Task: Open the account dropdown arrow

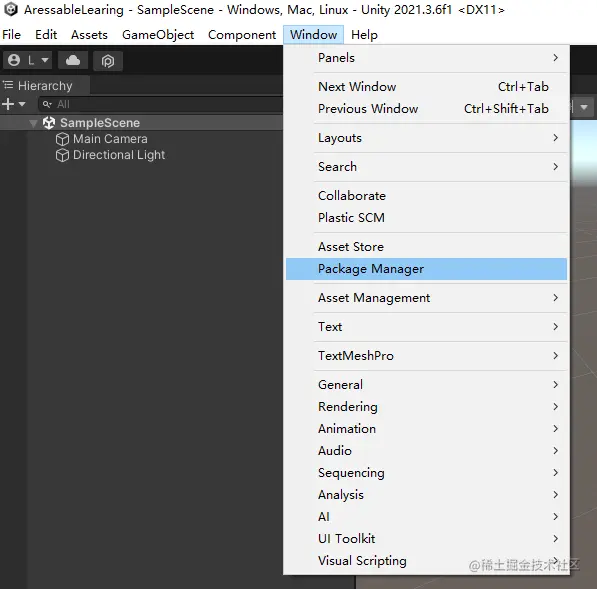Action: 45,60
